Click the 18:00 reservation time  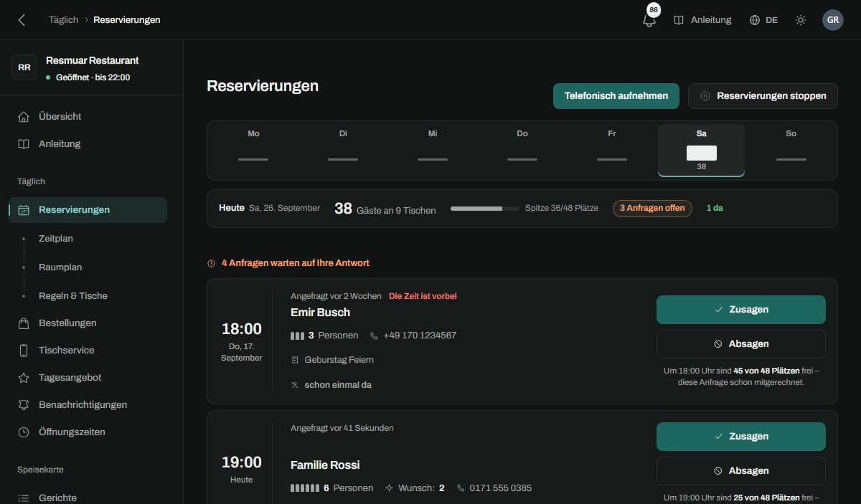click(242, 329)
